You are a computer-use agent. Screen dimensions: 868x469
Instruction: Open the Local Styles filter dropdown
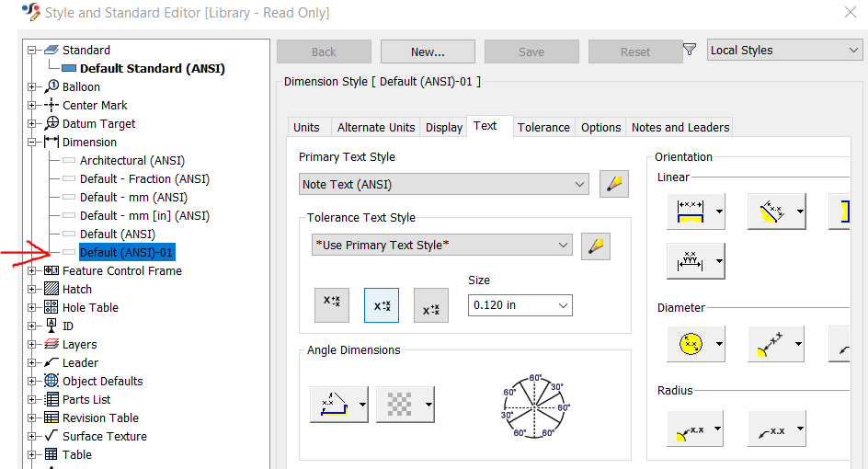pos(784,51)
